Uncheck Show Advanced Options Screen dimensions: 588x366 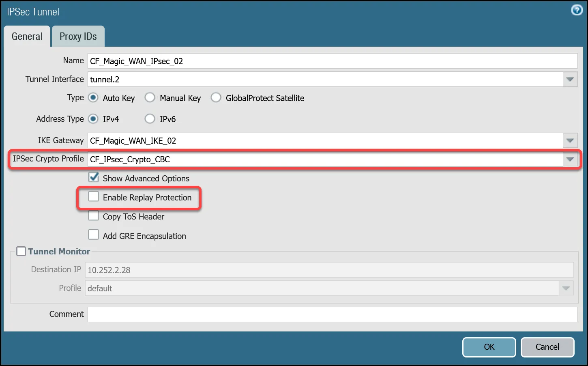pyautogui.click(x=94, y=177)
